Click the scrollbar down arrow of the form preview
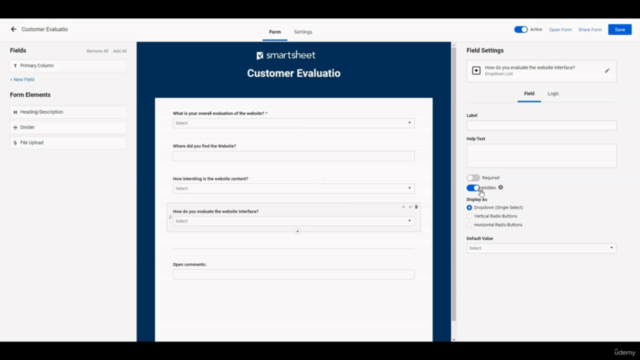Viewport: 640px width, 360px height. (453, 339)
